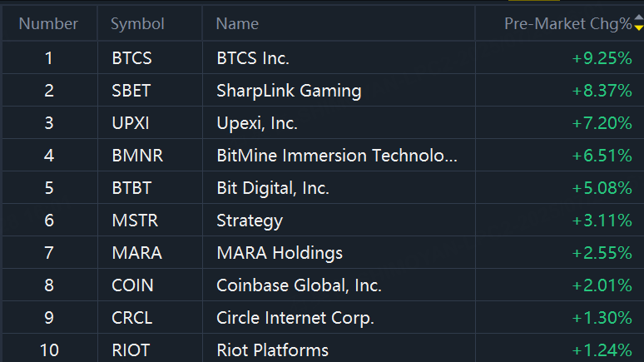Sort table by Symbol column header
Screen dimensions: 644x362
click(137, 24)
